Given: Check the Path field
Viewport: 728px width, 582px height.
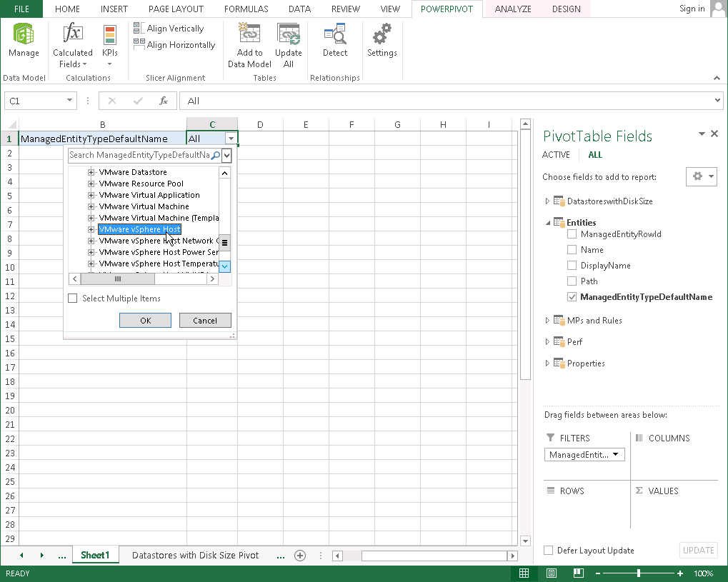Looking at the screenshot, I should 572,281.
